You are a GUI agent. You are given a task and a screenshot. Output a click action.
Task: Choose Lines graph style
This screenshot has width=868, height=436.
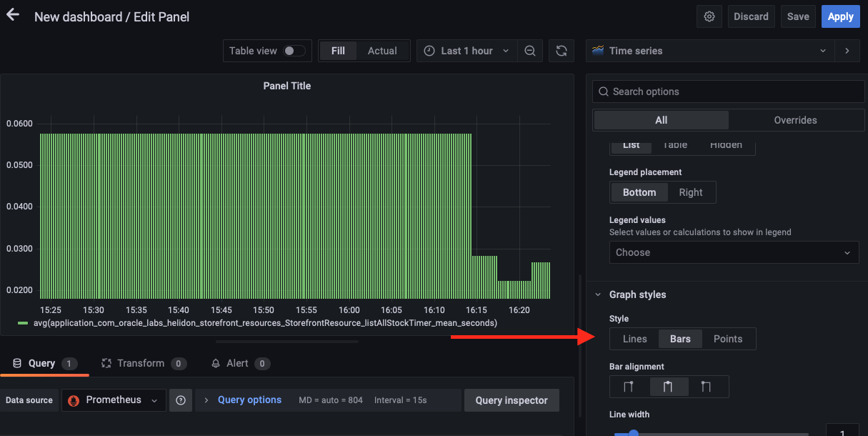pyautogui.click(x=634, y=339)
